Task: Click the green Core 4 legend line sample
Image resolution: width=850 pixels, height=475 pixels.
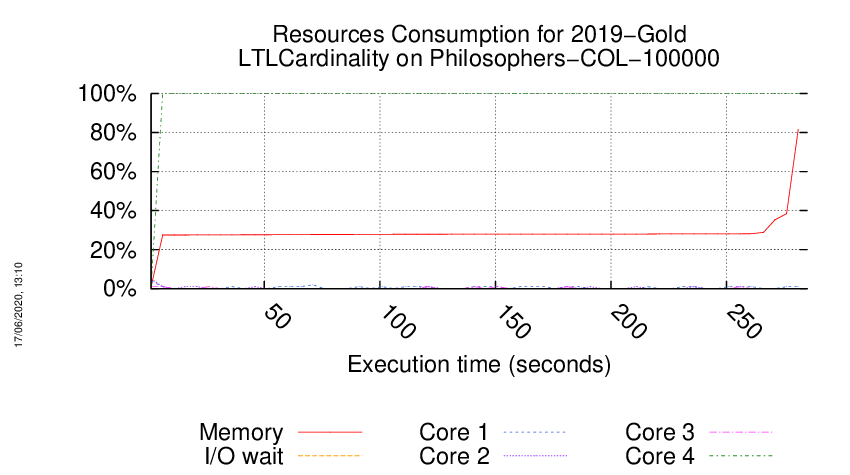Action: click(740, 456)
